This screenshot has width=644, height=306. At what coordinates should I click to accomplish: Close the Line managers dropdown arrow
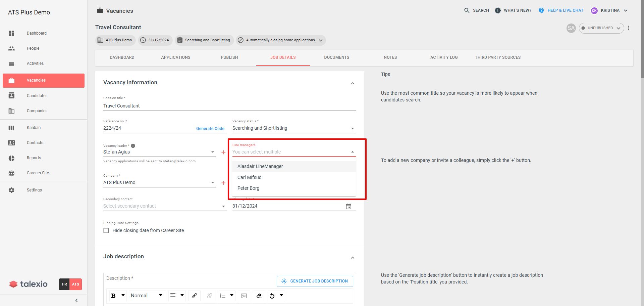click(353, 152)
